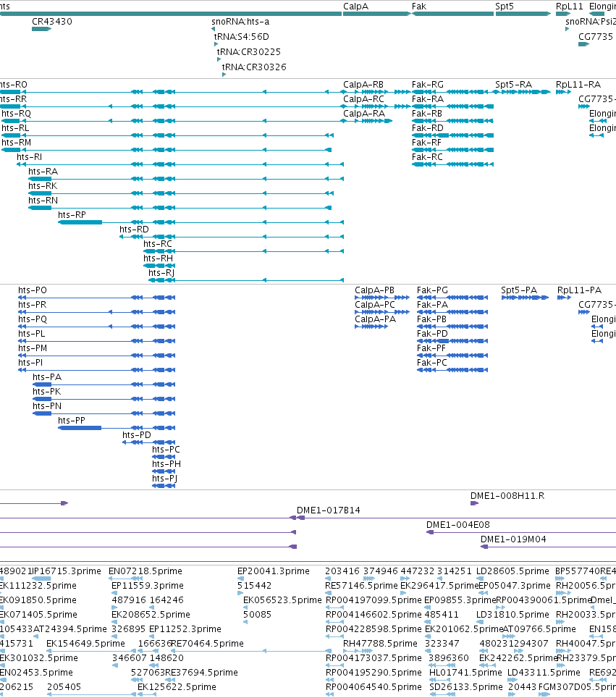Click EK301032.5prime EST label
Viewport: 616px width, 698px height.
pos(38,658)
